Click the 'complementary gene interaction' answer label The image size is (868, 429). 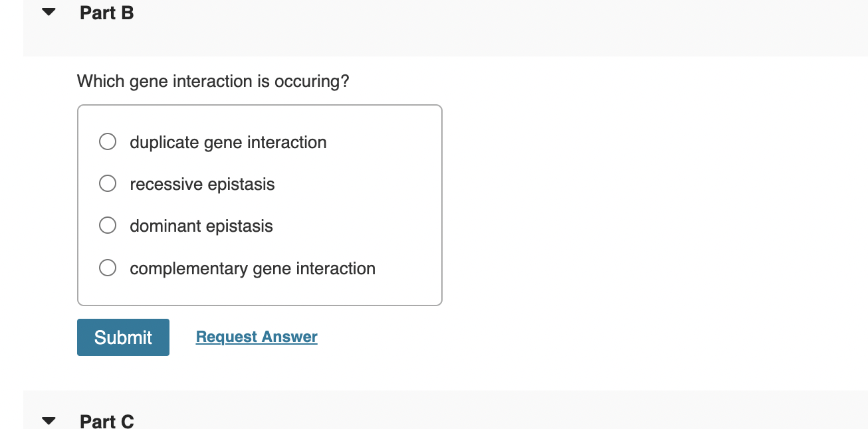click(253, 268)
